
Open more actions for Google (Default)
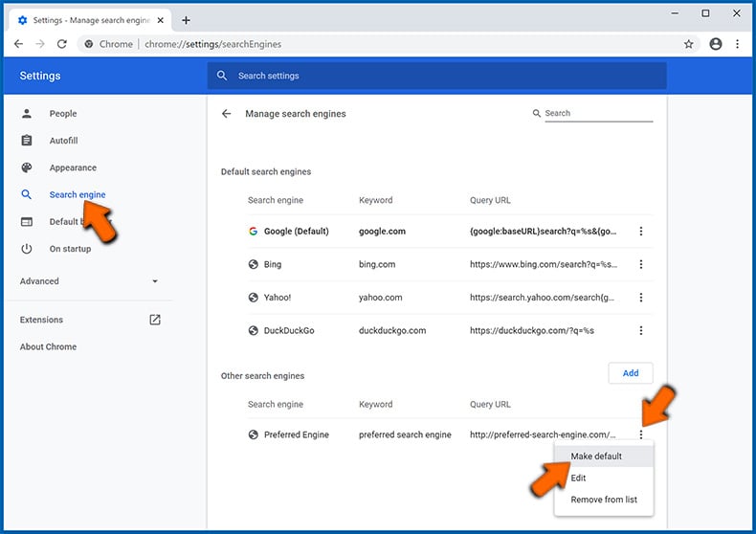pyautogui.click(x=641, y=232)
